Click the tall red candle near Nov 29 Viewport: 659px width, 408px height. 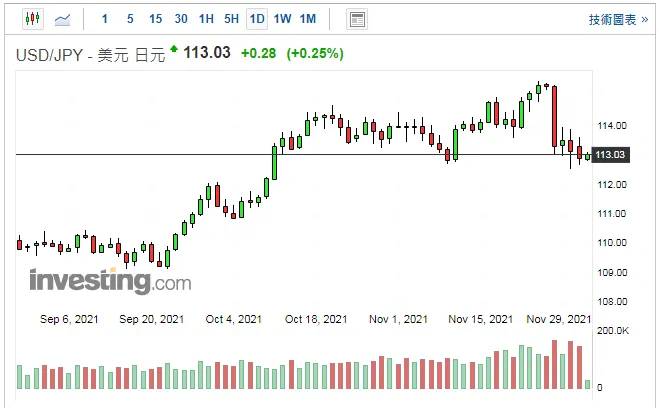click(x=554, y=116)
